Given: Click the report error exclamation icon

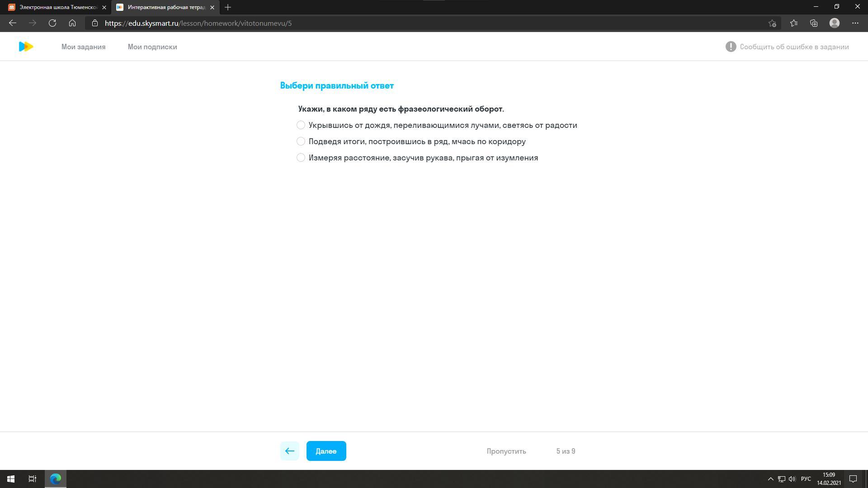Looking at the screenshot, I should point(731,47).
